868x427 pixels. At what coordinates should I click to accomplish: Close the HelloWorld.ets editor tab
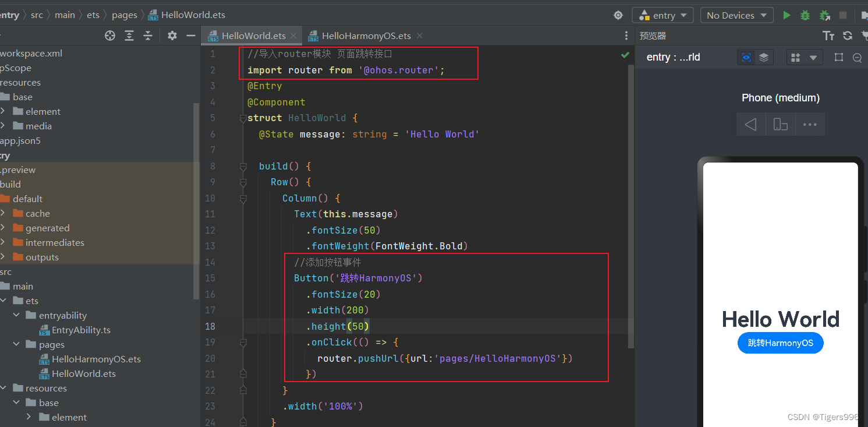tap(293, 36)
